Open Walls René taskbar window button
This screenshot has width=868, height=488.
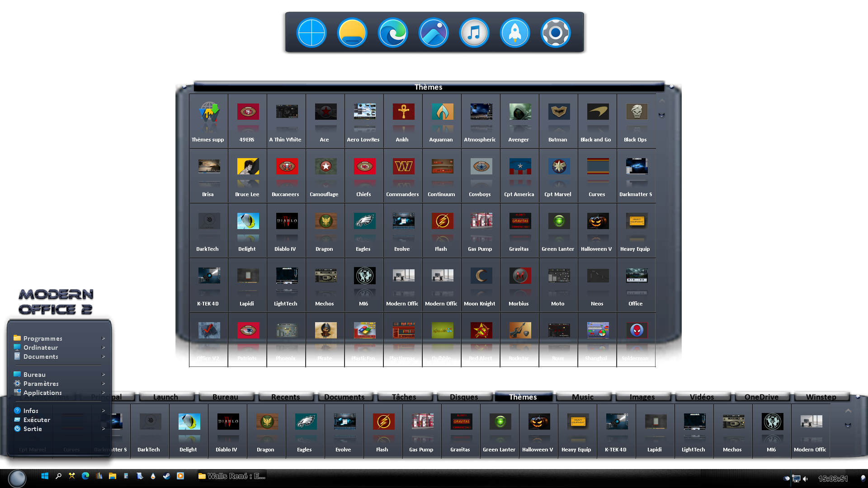[x=232, y=476]
